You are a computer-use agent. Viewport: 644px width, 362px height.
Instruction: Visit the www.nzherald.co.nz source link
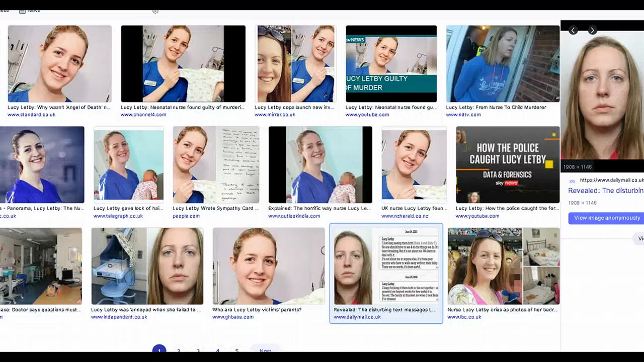point(405,216)
